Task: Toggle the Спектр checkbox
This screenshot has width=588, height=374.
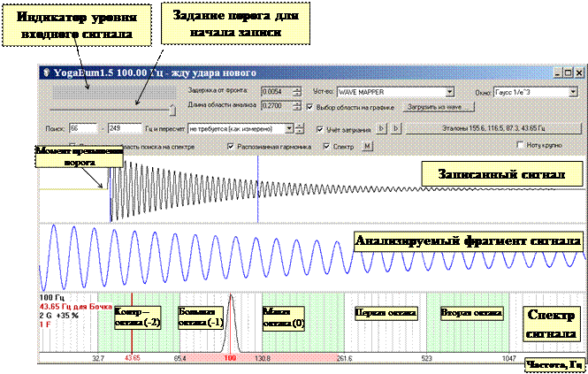Action: coord(325,146)
